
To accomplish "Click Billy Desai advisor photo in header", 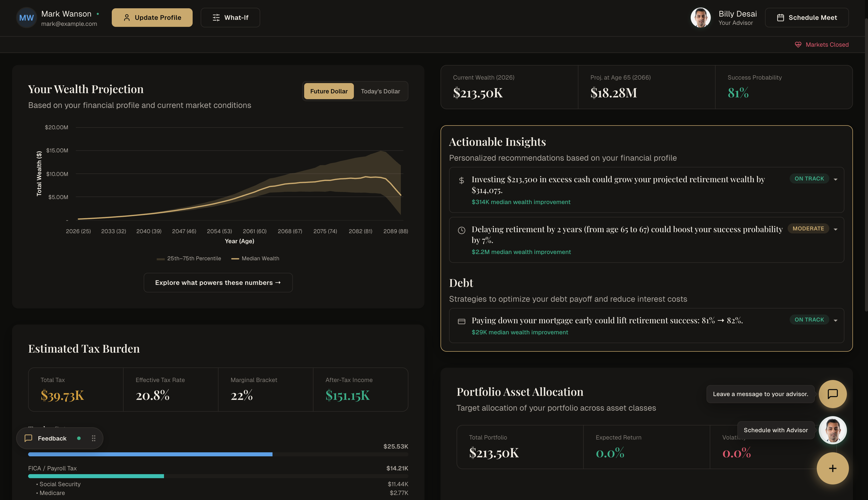I will [x=700, y=18].
